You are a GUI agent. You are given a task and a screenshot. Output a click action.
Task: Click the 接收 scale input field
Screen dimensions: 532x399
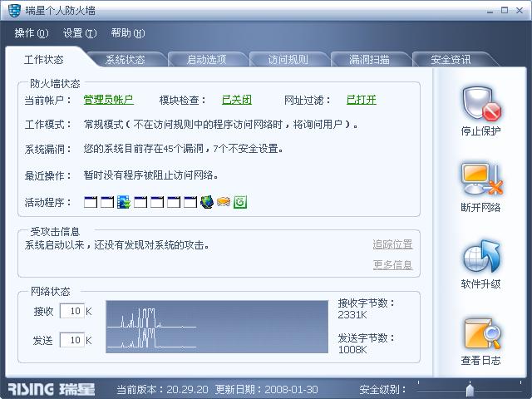[x=72, y=311]
